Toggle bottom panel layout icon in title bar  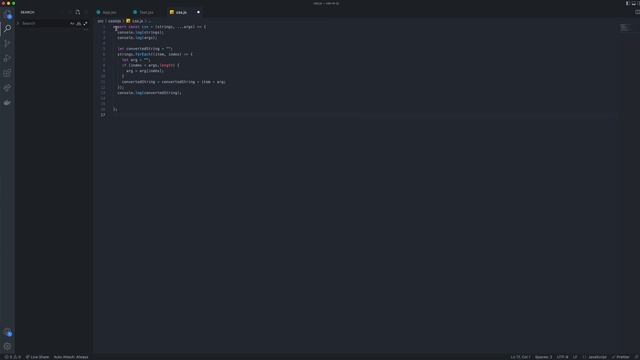click(634, 3)
